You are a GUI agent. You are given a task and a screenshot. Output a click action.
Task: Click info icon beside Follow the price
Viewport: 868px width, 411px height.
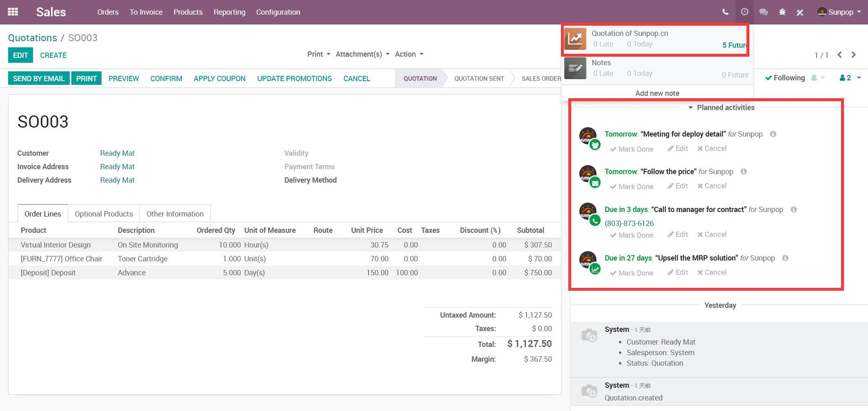point(744,171)
